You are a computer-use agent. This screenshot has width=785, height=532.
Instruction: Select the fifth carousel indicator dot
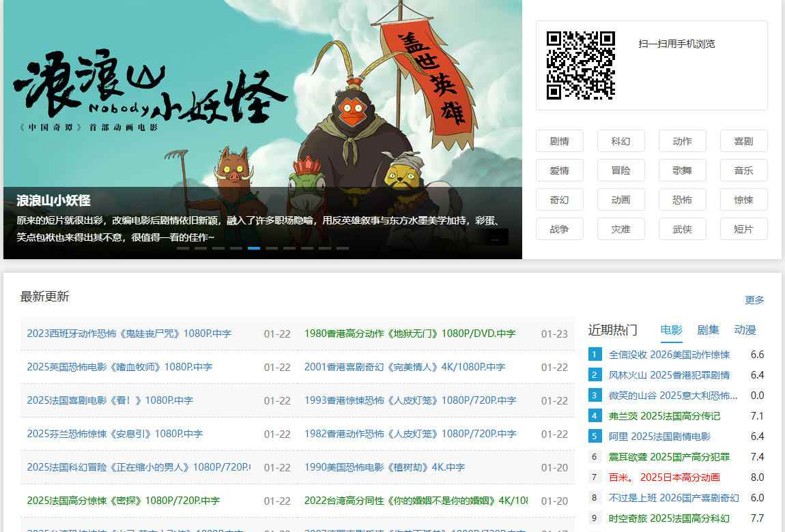click(255, 249)
